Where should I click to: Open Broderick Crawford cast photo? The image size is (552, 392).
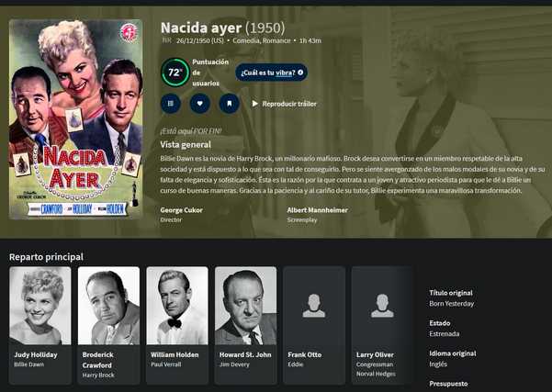point(108,306)
